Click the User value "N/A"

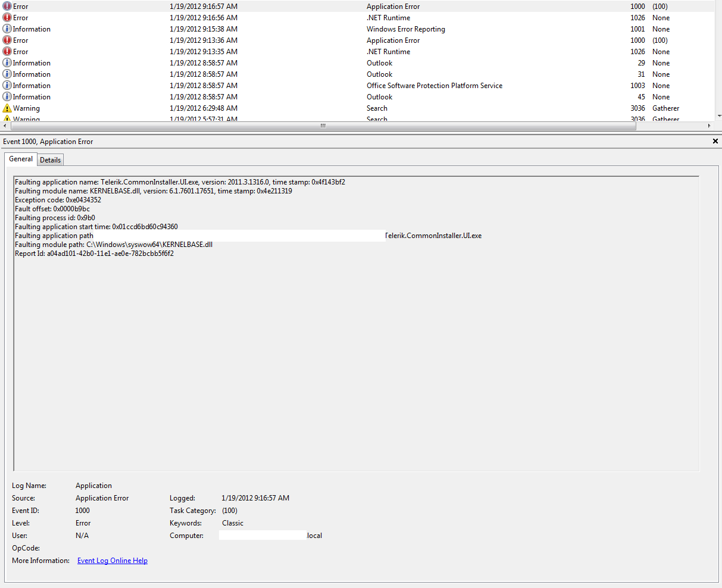[x=82, y=536]
